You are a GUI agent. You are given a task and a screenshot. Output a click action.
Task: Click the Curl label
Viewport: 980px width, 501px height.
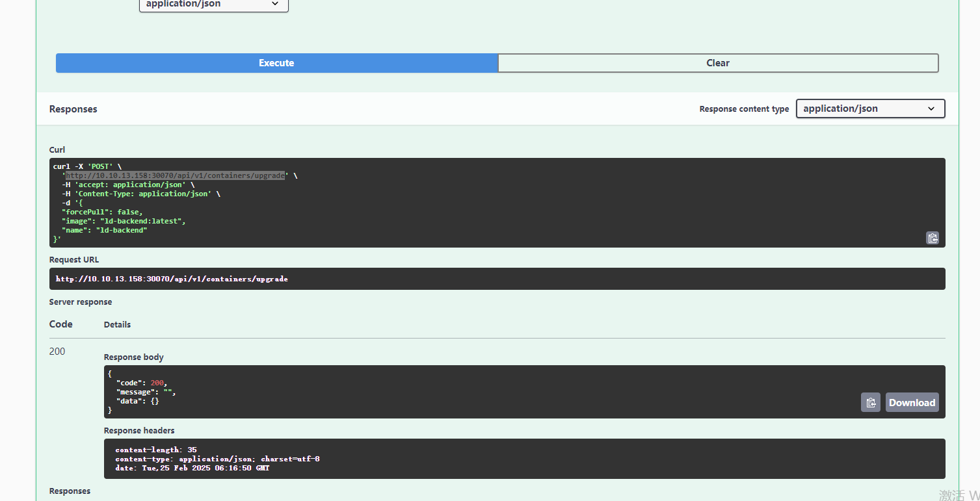pos(57,149)
